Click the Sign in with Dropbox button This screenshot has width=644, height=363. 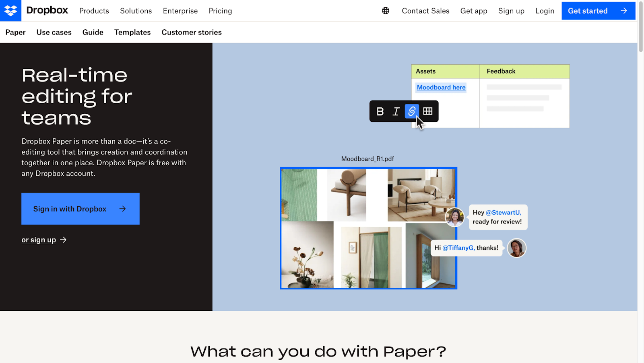click(80, 209)
